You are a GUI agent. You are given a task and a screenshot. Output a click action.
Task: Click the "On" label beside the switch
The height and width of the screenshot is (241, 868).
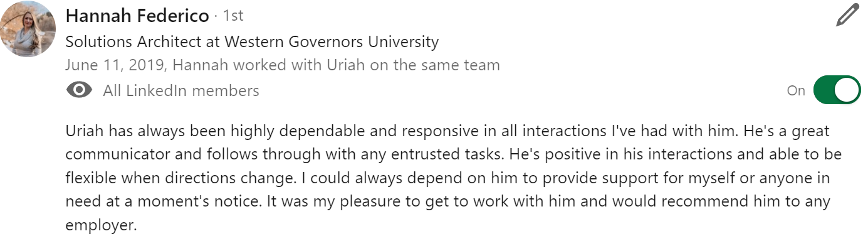pos(796,90)
